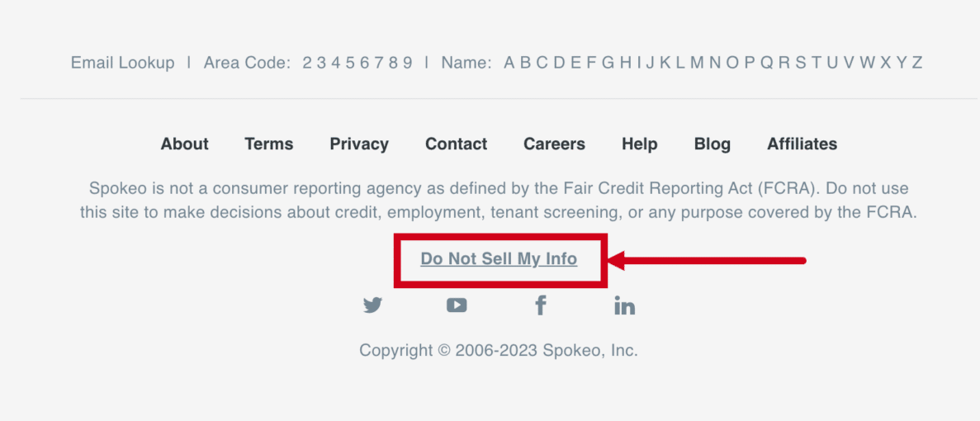Browse names starting with letter M
Viewport: 980px width, 421px height.
pyautogui.click(x=697, y=63)
